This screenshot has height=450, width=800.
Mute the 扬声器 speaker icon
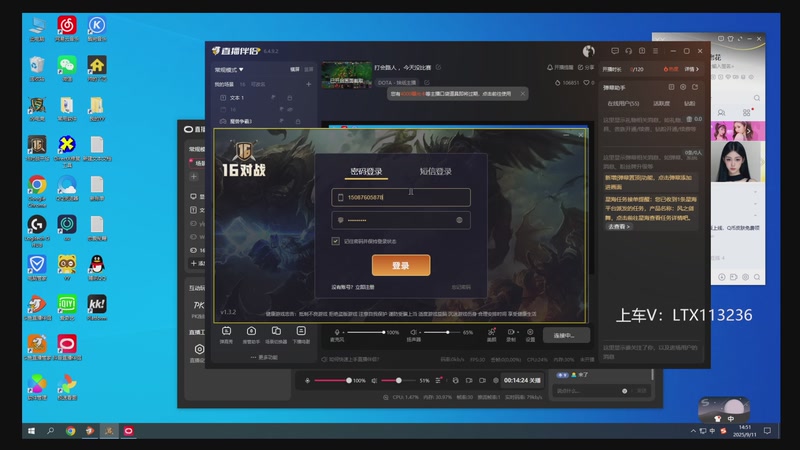[414, 332]
